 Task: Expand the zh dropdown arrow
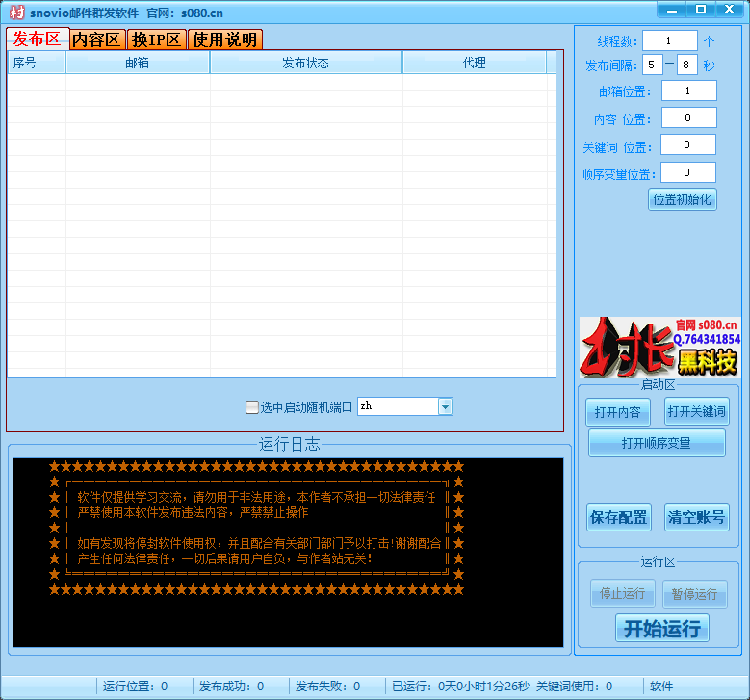446,406
